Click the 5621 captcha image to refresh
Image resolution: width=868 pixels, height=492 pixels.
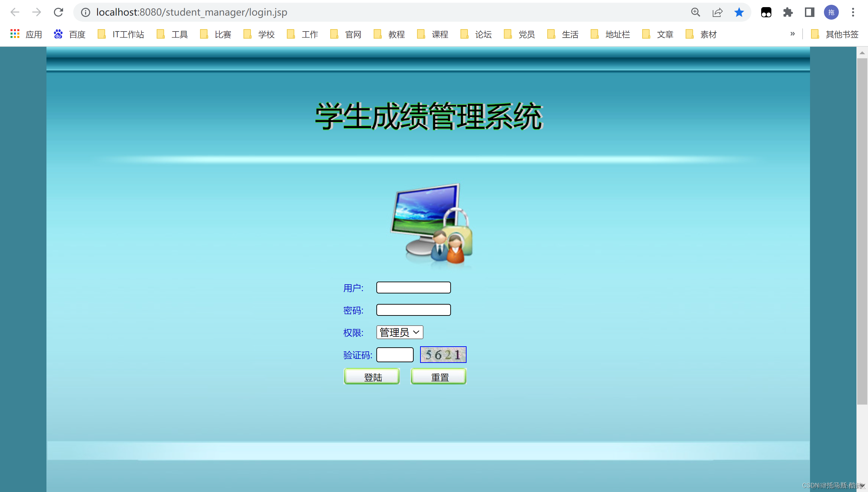(443, 355)
